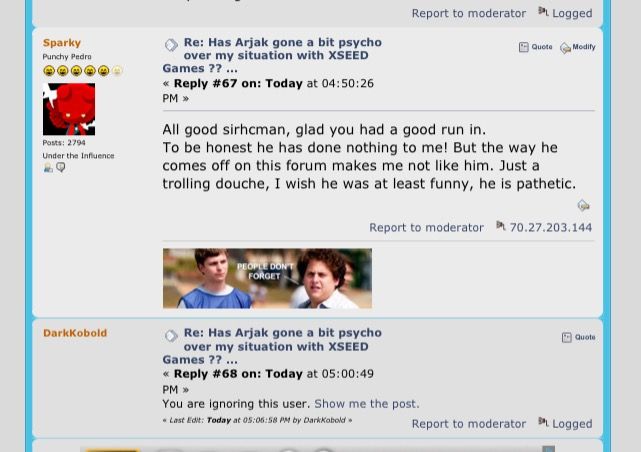
Task: Click Sparky's red Hellboy avatar image
Action: coord(69,109)
